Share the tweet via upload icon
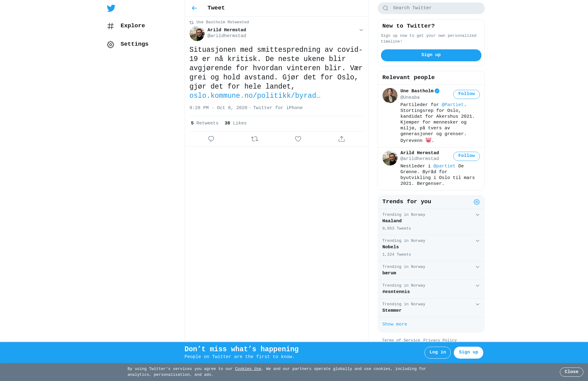The image size is (588, 381). (x=341, y=139)
